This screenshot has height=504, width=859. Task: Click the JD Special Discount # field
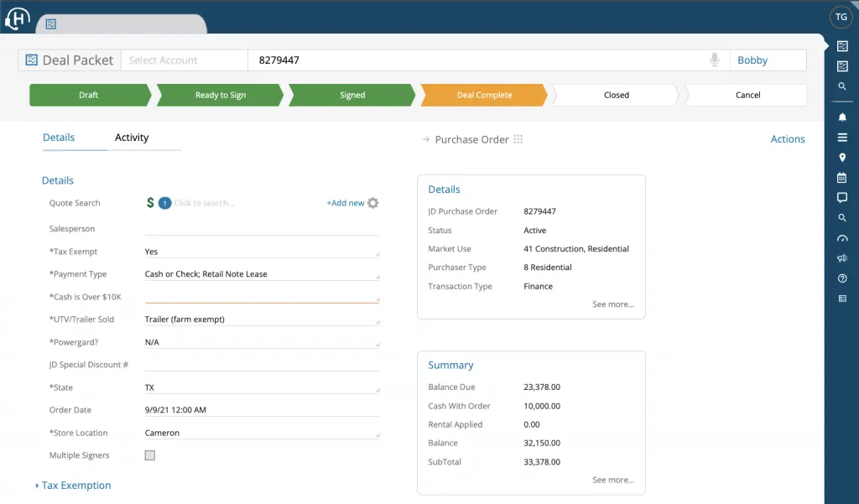262,365
